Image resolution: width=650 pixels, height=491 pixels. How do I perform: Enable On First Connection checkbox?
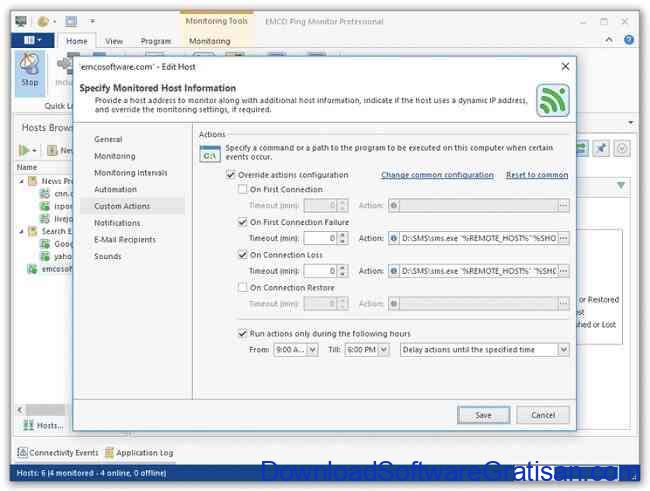[x=243, y=189]
